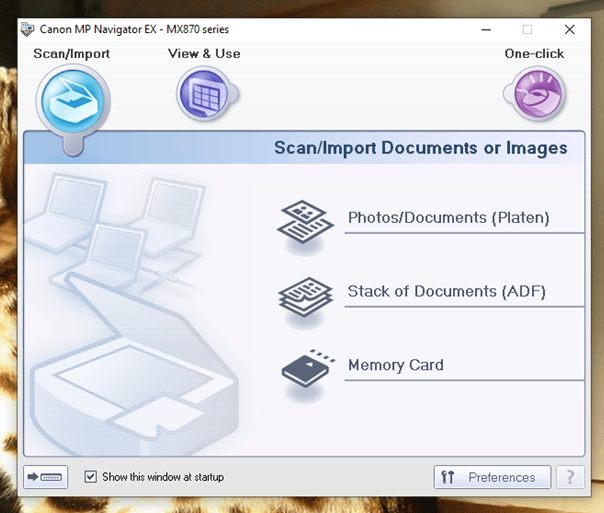Click the Canon app icon in title bar

pos(27,29)
